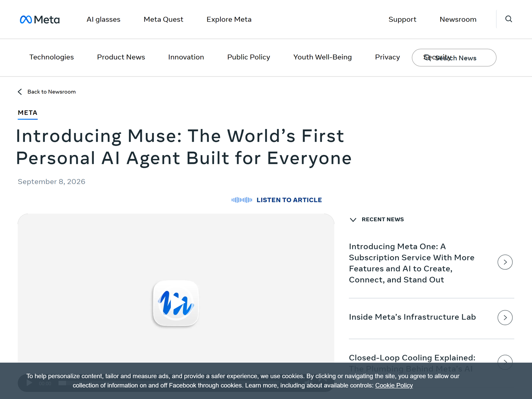This screenshot has height=399, width=532.
Task: Open the search magnifier icon in top bar
Action: pyautogui.click(x=508, y=19)
